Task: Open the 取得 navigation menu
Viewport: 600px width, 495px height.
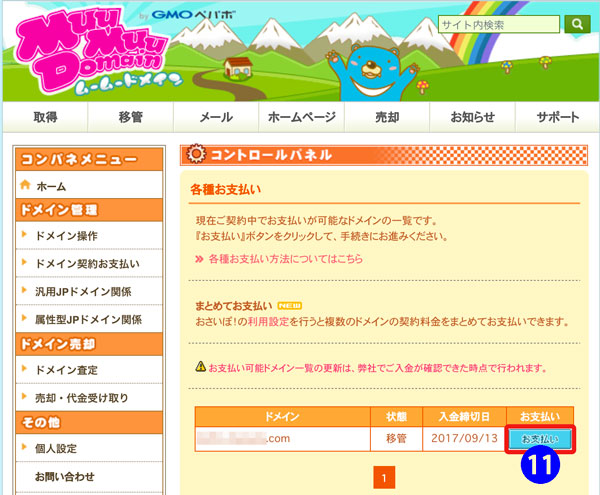Action: (45, 117)
